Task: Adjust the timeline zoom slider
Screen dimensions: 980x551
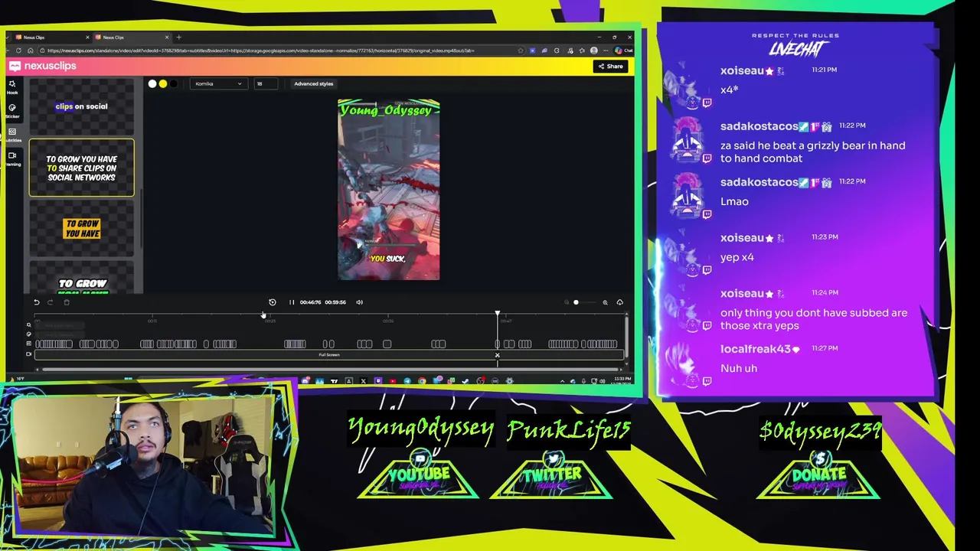Action: tap(586, 302)
